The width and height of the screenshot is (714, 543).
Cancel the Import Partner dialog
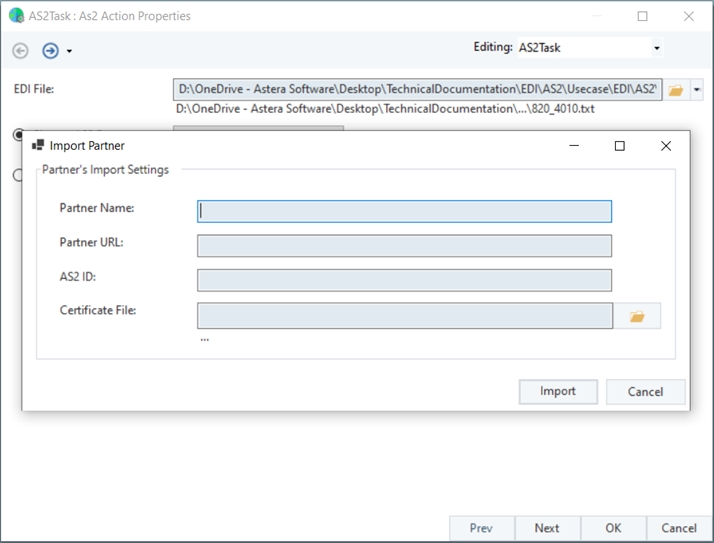pos(645,391)
